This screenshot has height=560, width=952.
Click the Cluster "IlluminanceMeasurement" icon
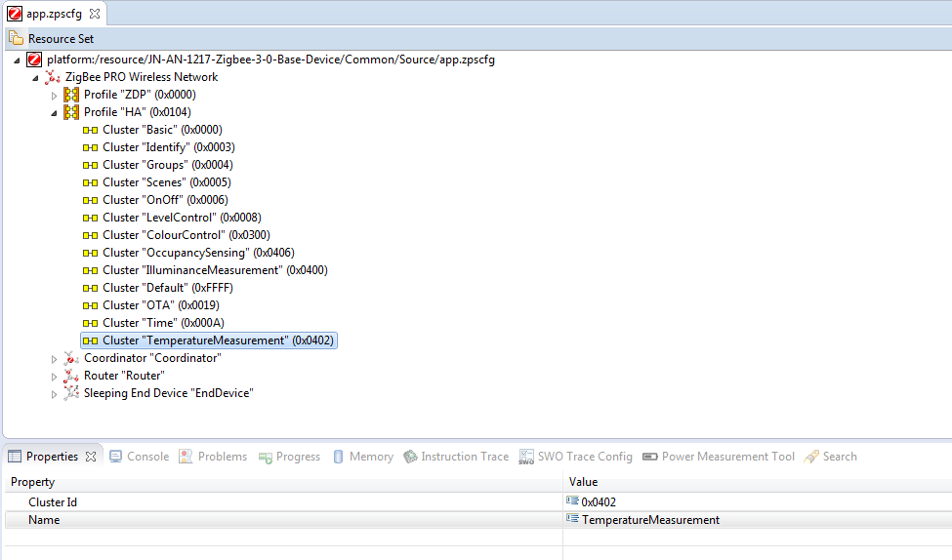90,270
